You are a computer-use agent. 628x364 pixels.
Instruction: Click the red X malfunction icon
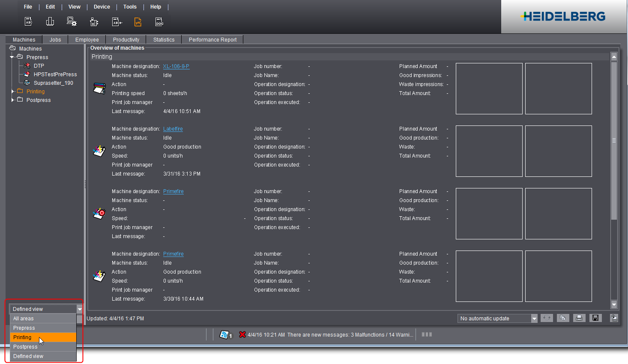[242, 334]
